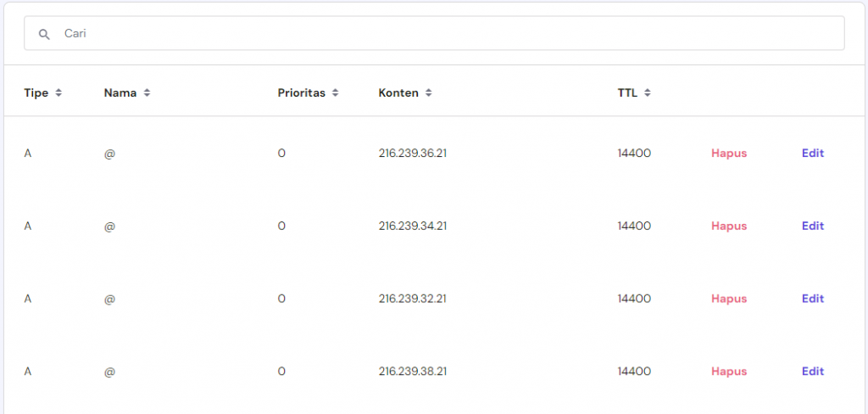Click the TTL column header
Viewport: 868px width, 414px height.
click(x=627, y=93)
